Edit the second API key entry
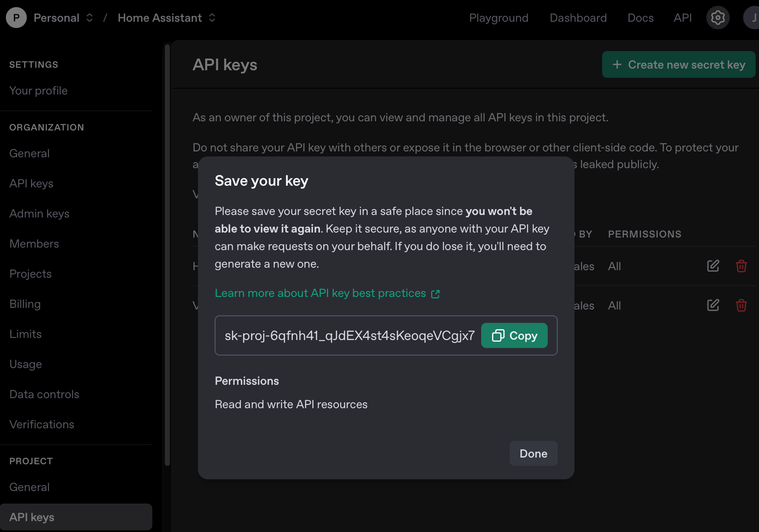Image resolution: width=759 pixels, height=532 pixels. (x=713, y=305)
